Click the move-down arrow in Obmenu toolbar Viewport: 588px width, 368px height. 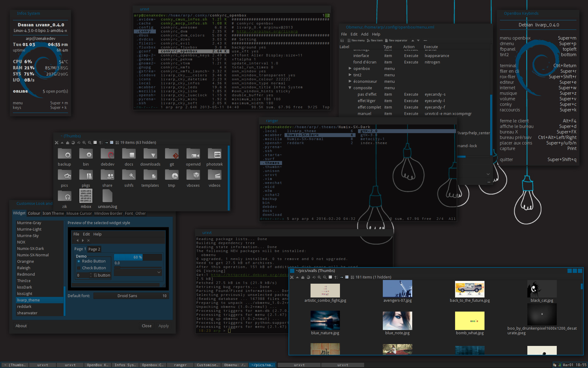click(x=418, y=40)
